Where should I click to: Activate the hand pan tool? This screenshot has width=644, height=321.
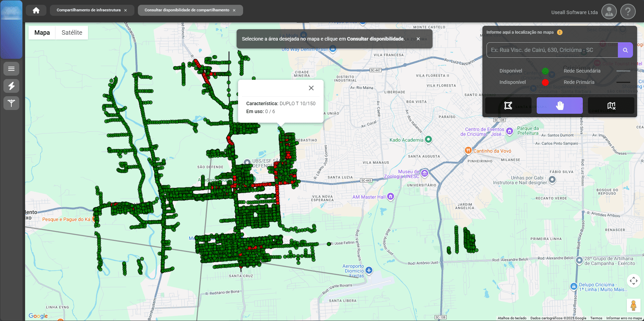point(559,106)
